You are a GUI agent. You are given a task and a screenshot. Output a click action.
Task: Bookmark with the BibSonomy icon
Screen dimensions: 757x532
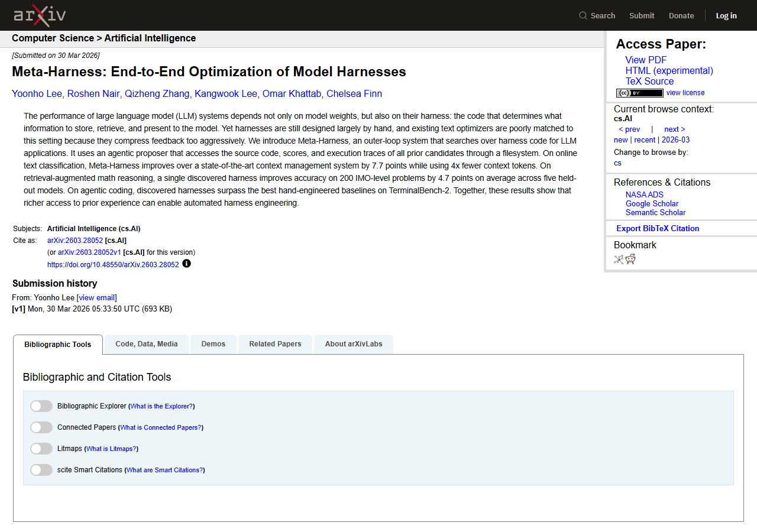[619, 259]
